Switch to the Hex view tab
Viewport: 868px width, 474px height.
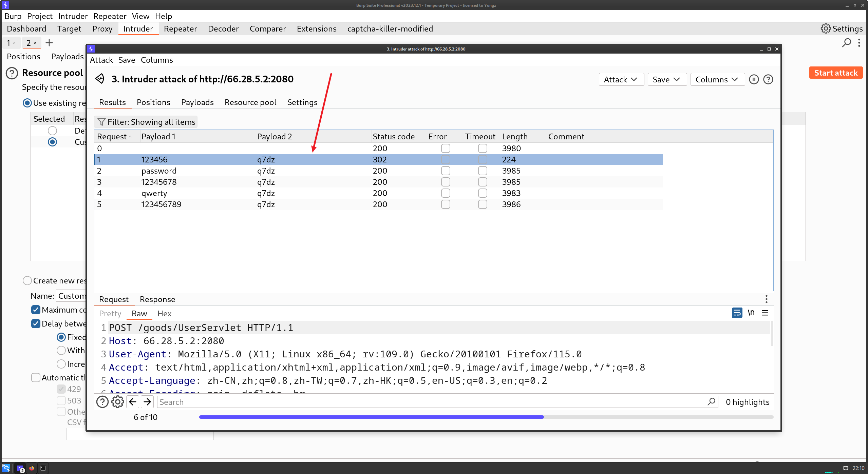coord(164,313)
